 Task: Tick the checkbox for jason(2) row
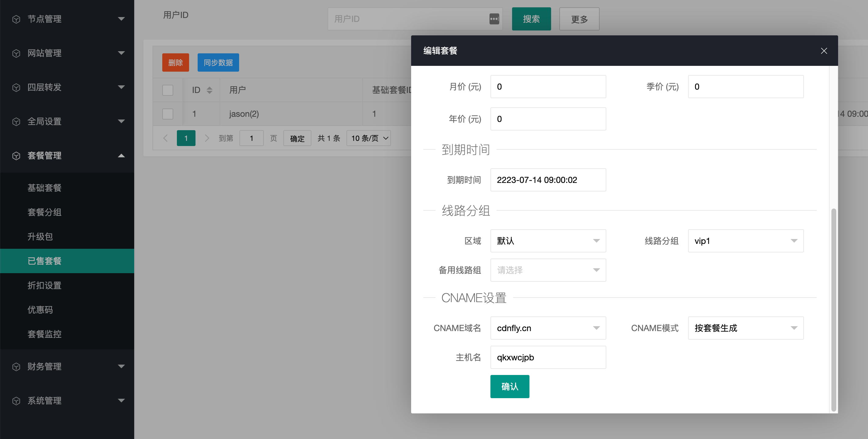(167, 114)
